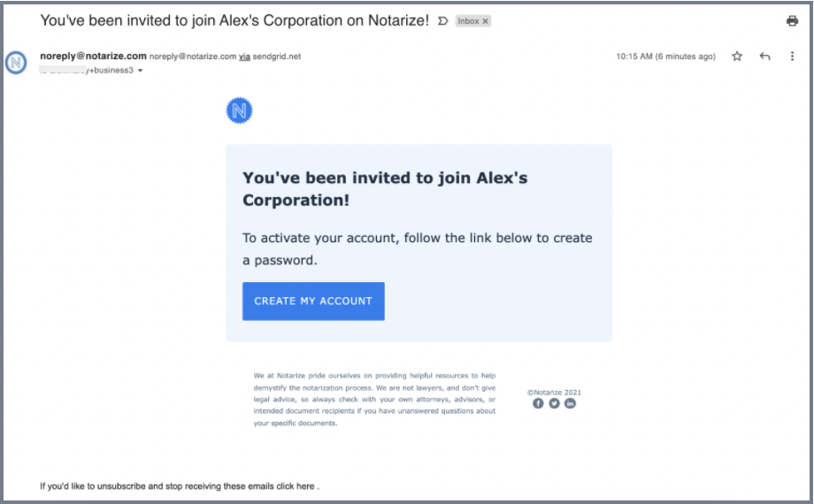Click the ©Notarize 2021 footer text

click(554, 393)
